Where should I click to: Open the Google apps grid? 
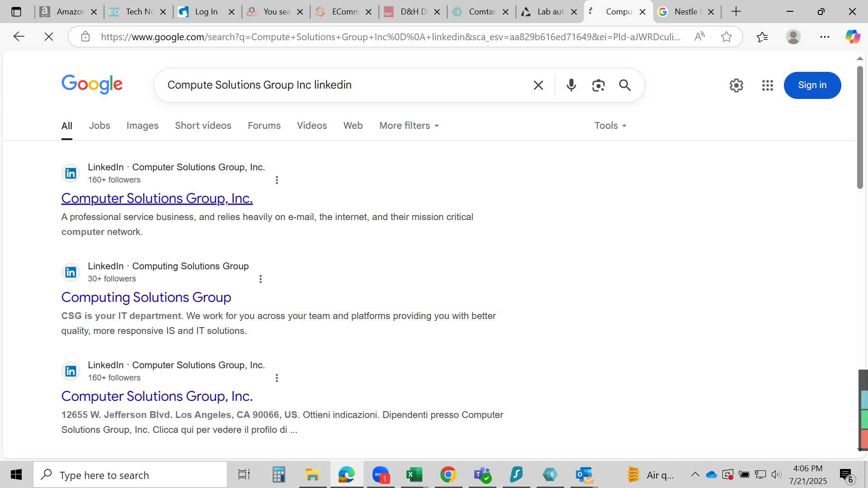coord(767,85)
